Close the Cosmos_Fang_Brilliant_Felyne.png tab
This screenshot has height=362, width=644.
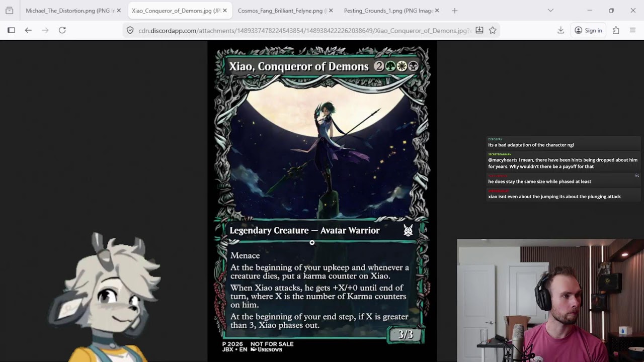[x=331, y=11]
